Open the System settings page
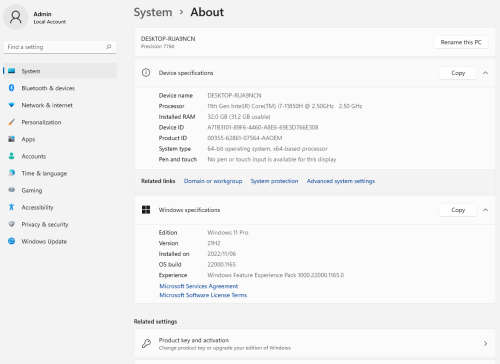500x364 pixels. (60, 71)
